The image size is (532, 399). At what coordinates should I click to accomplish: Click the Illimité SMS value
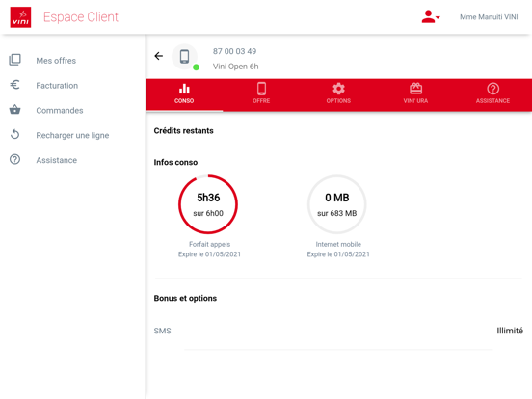pyautogui.click(x=510, y=331)
